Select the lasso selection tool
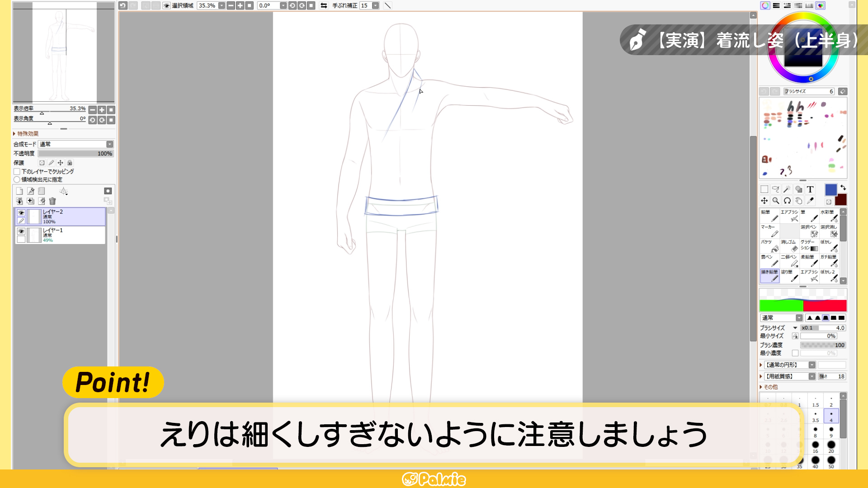The image size is (868, 488). click(776, 189)
